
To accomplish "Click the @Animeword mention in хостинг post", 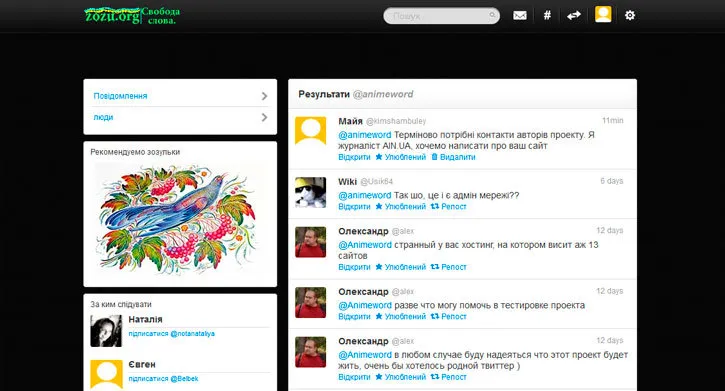I will tap(365, 245).
